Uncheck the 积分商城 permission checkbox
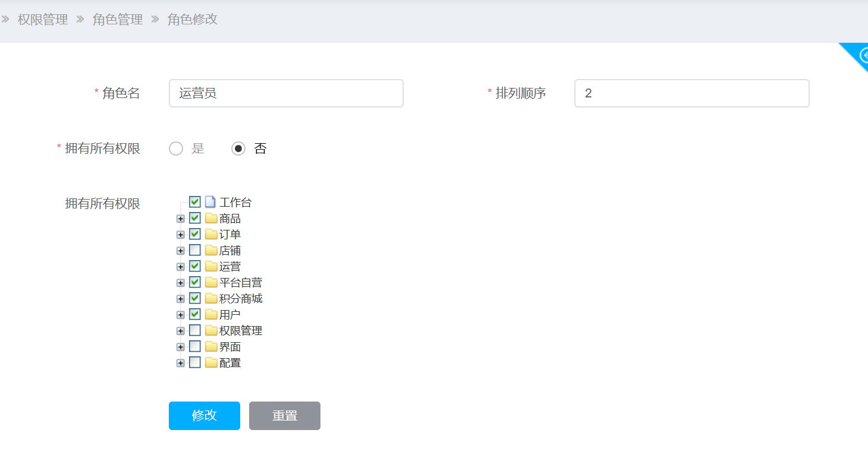This screenshot has height=455, width=868. pyautogui.click(x=195, y=298)
